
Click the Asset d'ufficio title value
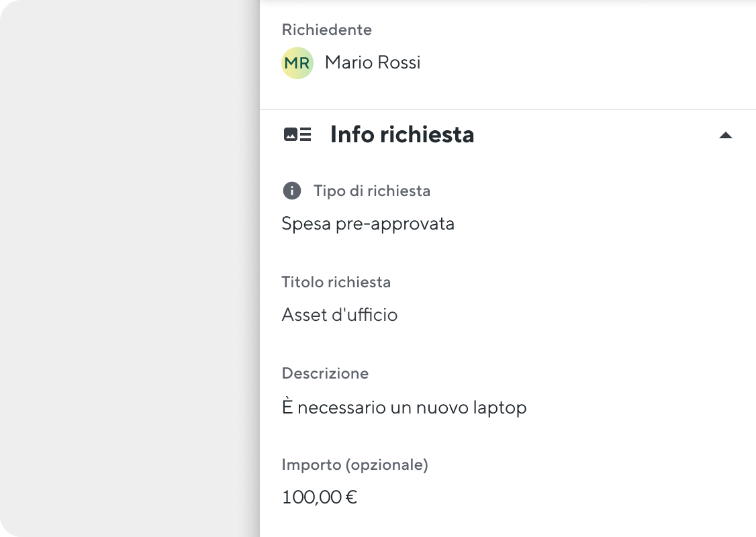coord(340,315)
